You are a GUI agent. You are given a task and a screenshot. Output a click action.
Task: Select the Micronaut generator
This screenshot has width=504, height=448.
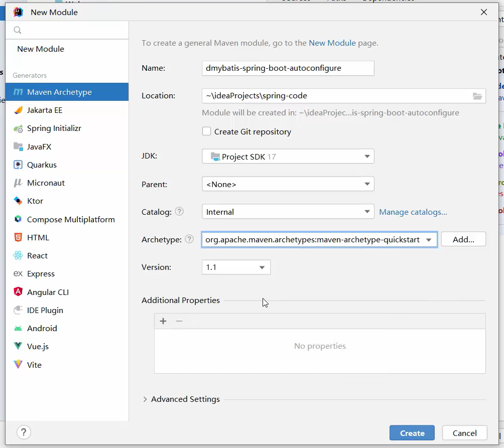tap(67, 183)
